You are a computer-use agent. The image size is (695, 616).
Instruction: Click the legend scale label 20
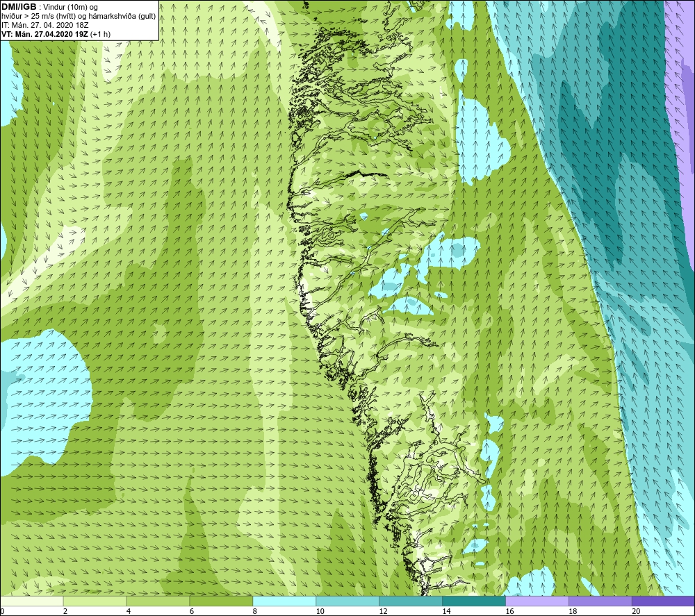[x=636, y=612]
